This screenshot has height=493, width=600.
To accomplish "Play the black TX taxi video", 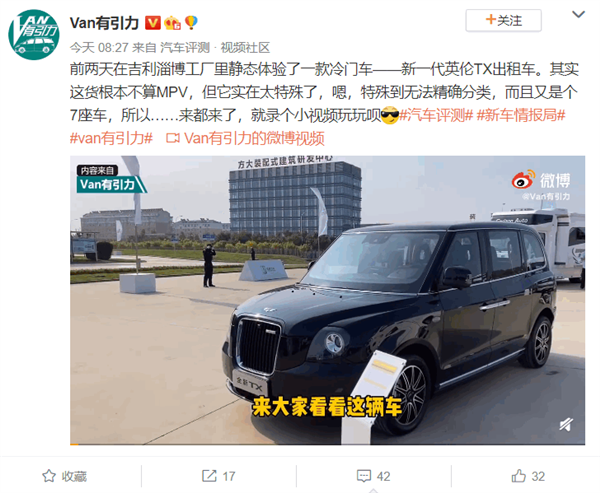I will coord(327,300).
